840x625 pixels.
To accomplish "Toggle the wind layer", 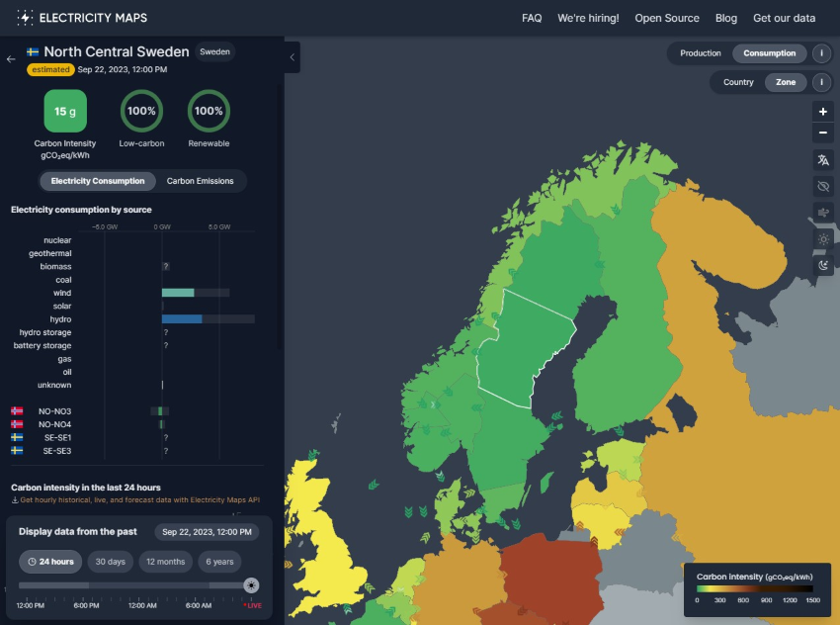I will pyautogui.click(x=823, y=213).
